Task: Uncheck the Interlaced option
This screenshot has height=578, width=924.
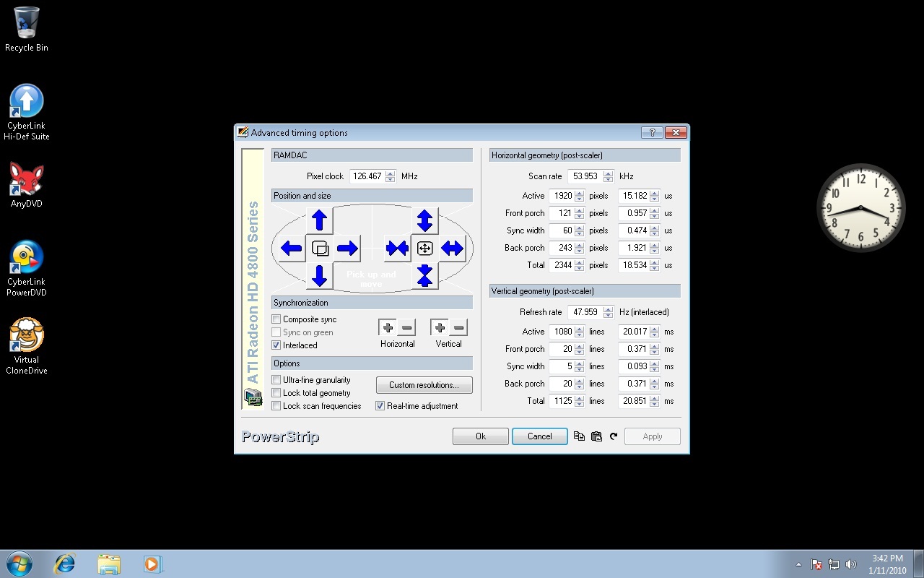Action: click(276, 345)
